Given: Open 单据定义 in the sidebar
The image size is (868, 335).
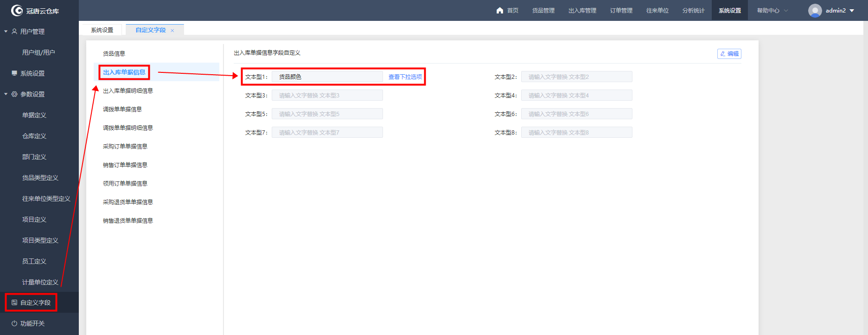Looking at the screenshot, I should coord(34,115).
